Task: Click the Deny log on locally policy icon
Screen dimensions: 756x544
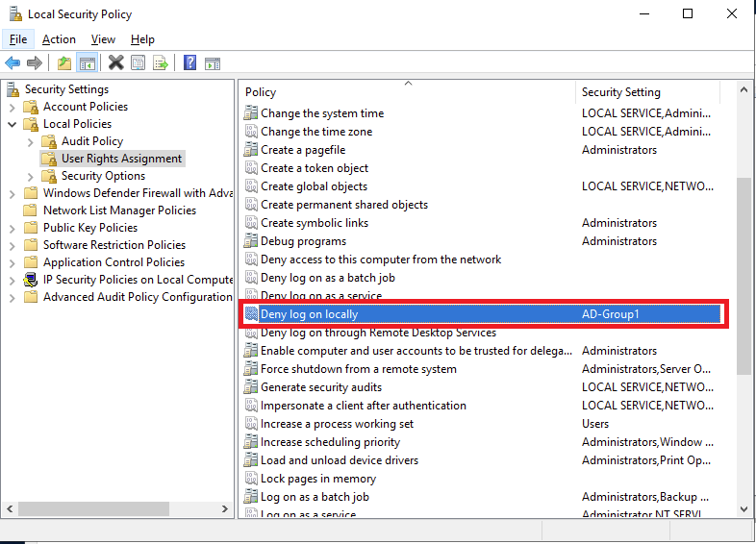Action: point(251,314)
